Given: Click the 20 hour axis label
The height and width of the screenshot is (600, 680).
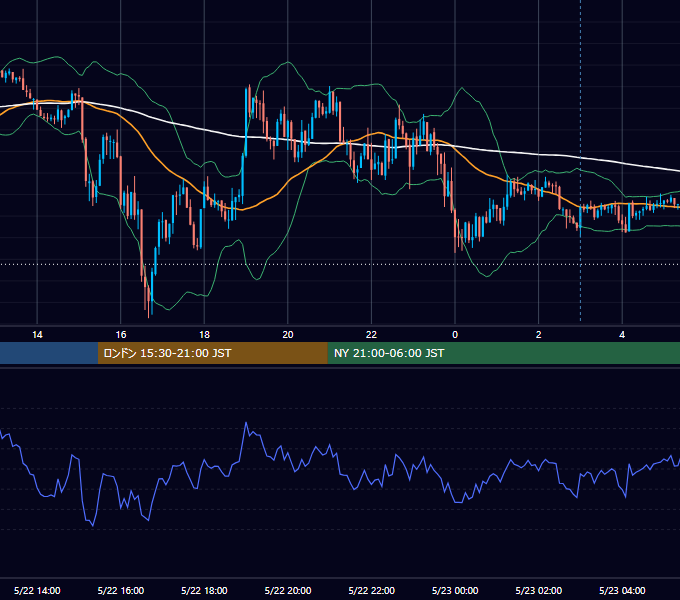Looking at the screenshot, I should point(288,335).
